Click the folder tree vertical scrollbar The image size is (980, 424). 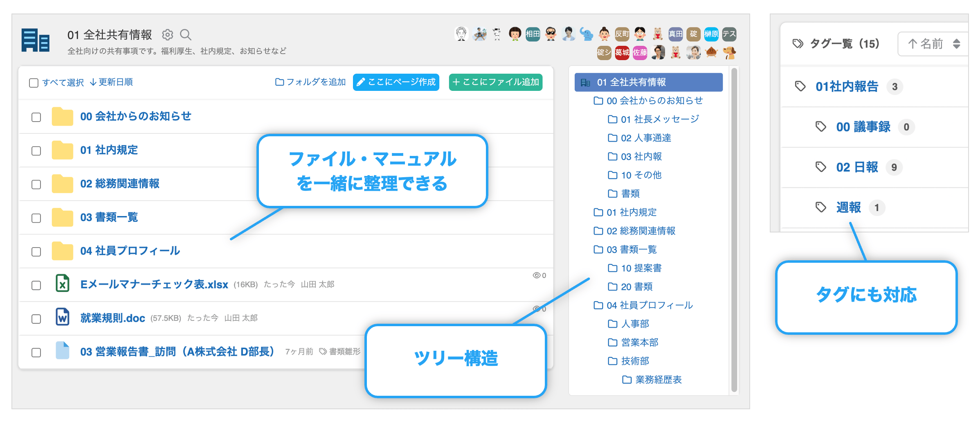click(x=734, y=229)
